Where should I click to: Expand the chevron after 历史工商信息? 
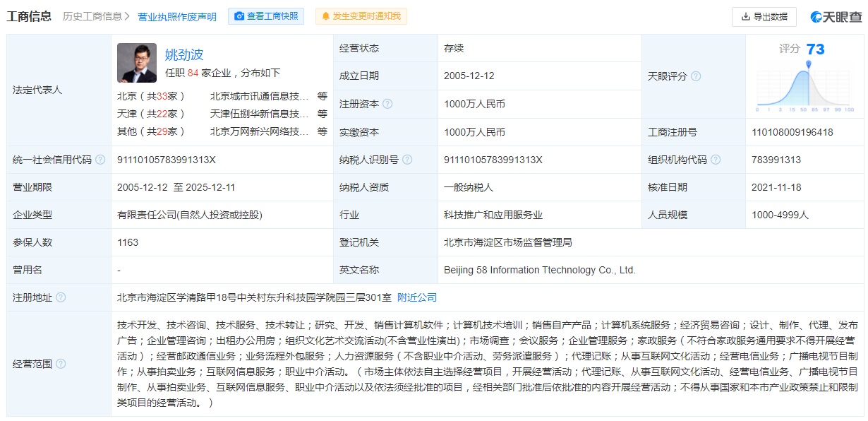[x=127, y=16]
